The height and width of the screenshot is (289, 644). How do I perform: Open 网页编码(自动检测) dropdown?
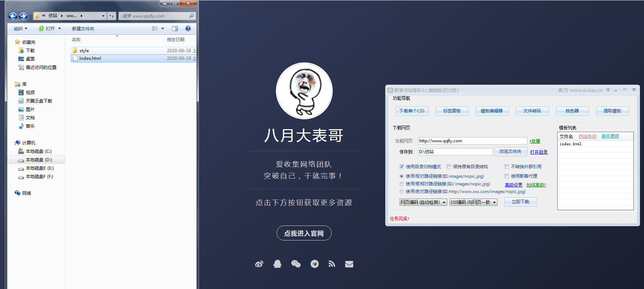coord(423,202)
